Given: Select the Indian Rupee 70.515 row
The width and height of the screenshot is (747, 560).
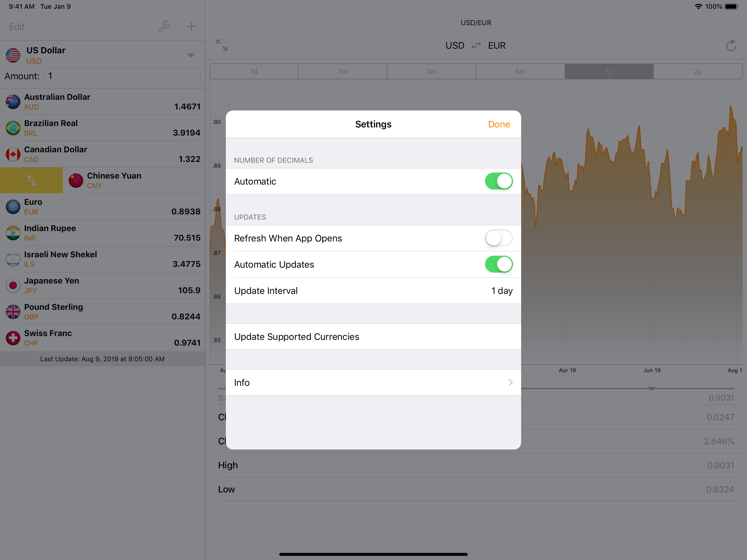Looking at the screenshot, I should tap(102, 233).
